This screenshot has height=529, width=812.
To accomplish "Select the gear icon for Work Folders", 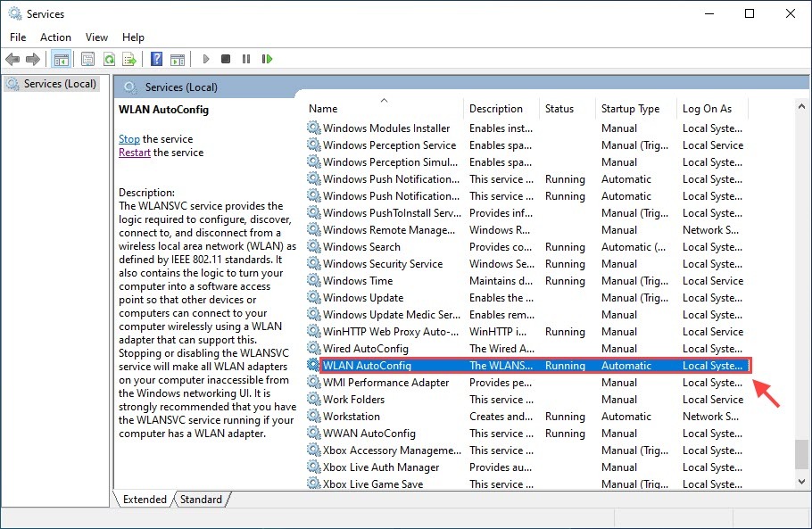I will (313, 399).
